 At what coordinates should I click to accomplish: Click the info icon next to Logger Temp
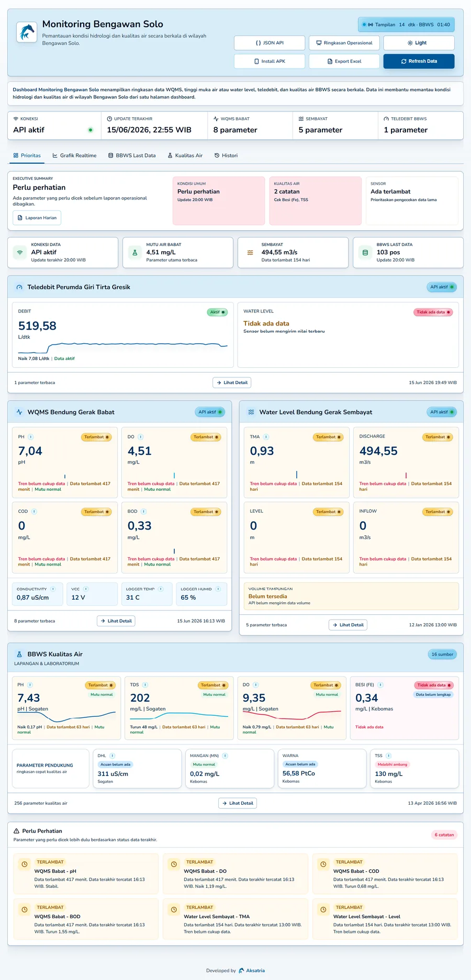[x=161, y=589]
